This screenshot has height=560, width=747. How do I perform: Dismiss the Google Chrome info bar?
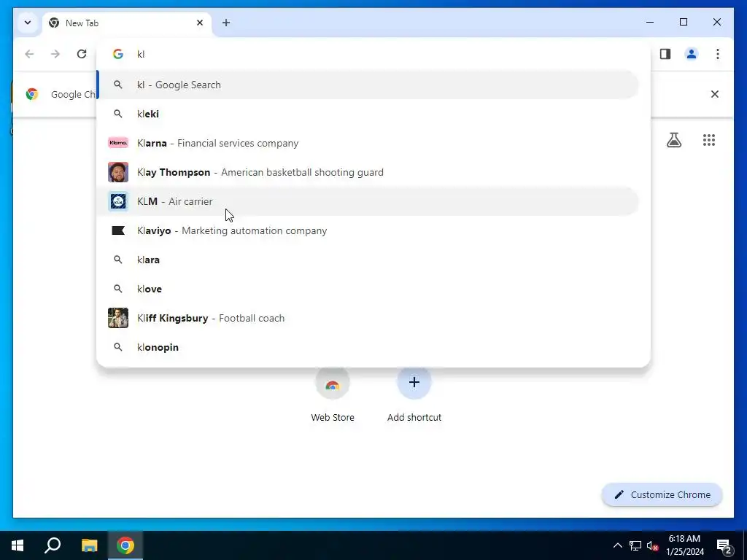(715, 94)
